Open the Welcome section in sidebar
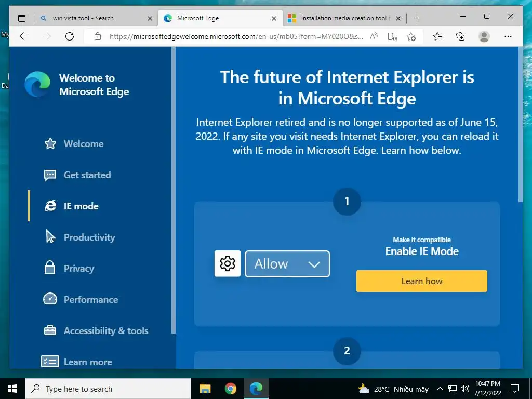532x399 pixels. point(74,144)
